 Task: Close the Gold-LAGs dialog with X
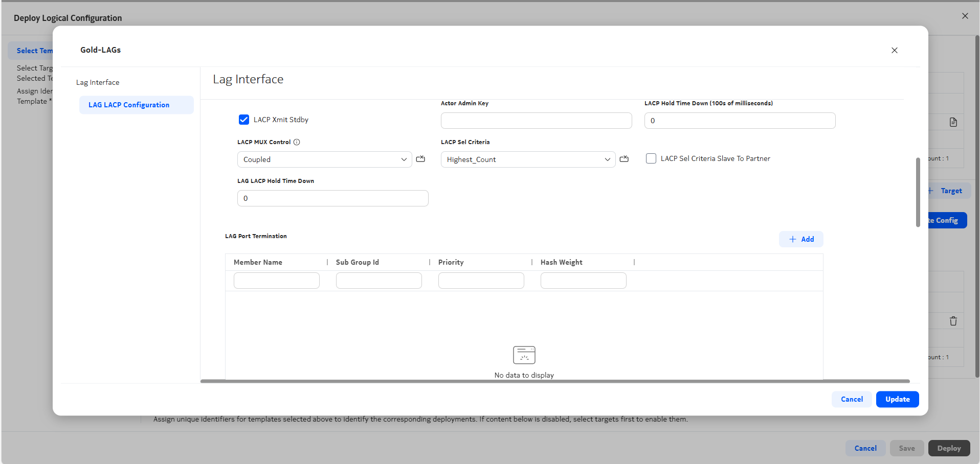pos(894,50)
